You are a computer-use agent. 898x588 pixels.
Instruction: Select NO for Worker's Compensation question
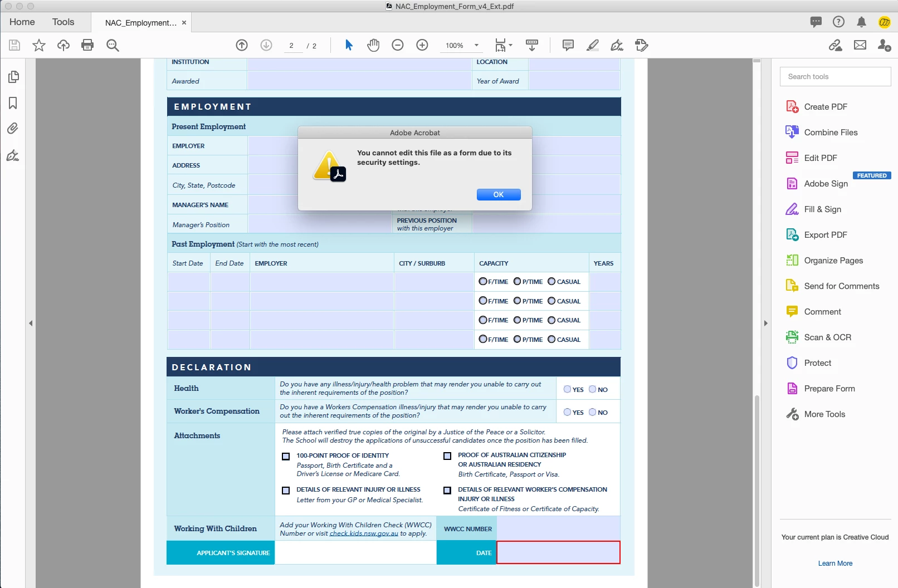592,412
